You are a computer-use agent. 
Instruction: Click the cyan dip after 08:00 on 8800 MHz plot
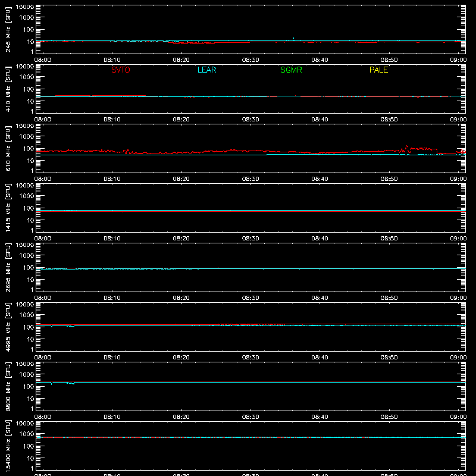52,384
